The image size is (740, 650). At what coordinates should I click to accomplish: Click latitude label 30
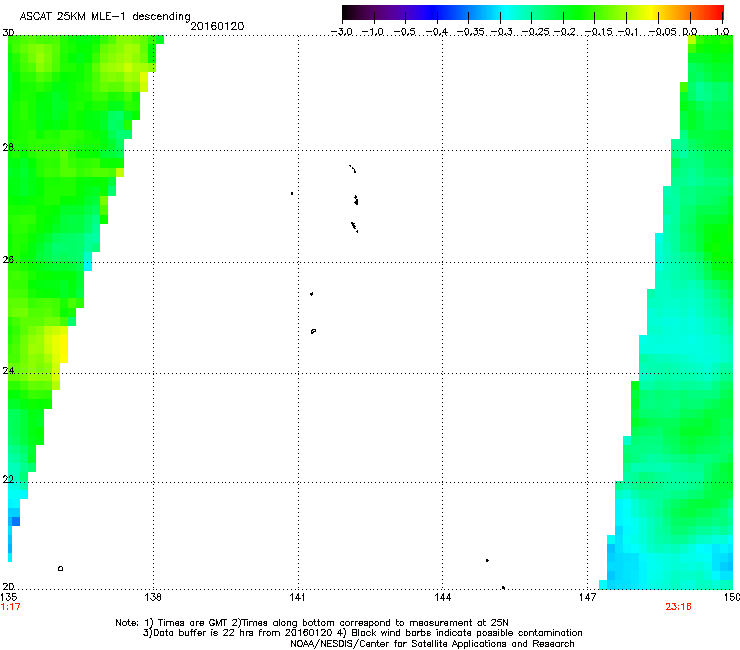(x=8, y=33)
